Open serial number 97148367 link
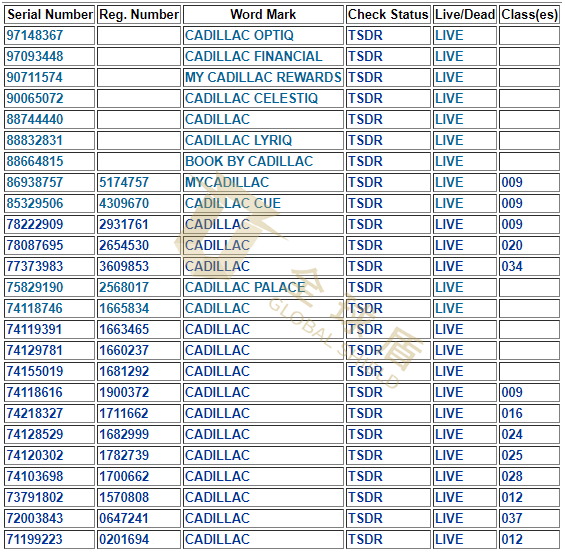The image size is (565, 552). tap(35, 35)
